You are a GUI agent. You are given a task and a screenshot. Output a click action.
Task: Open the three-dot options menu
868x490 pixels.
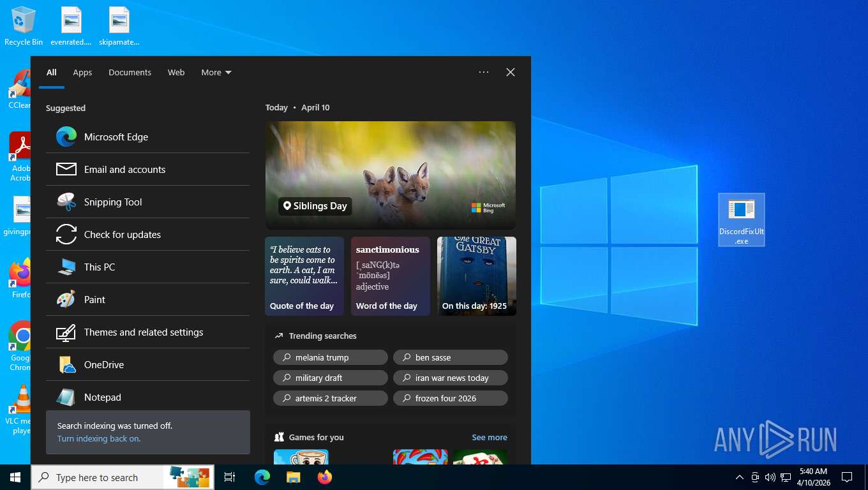[x=484, y=72]
